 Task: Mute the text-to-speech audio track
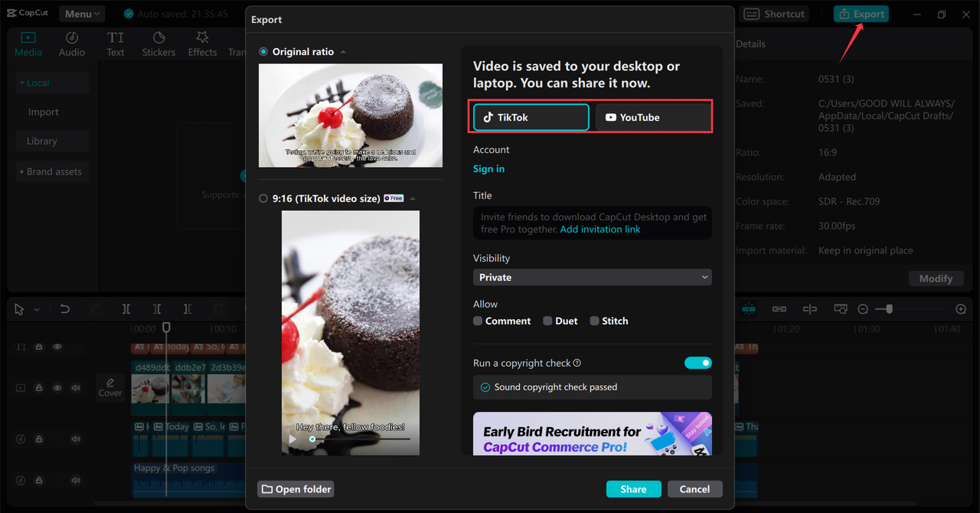point(76,439)
